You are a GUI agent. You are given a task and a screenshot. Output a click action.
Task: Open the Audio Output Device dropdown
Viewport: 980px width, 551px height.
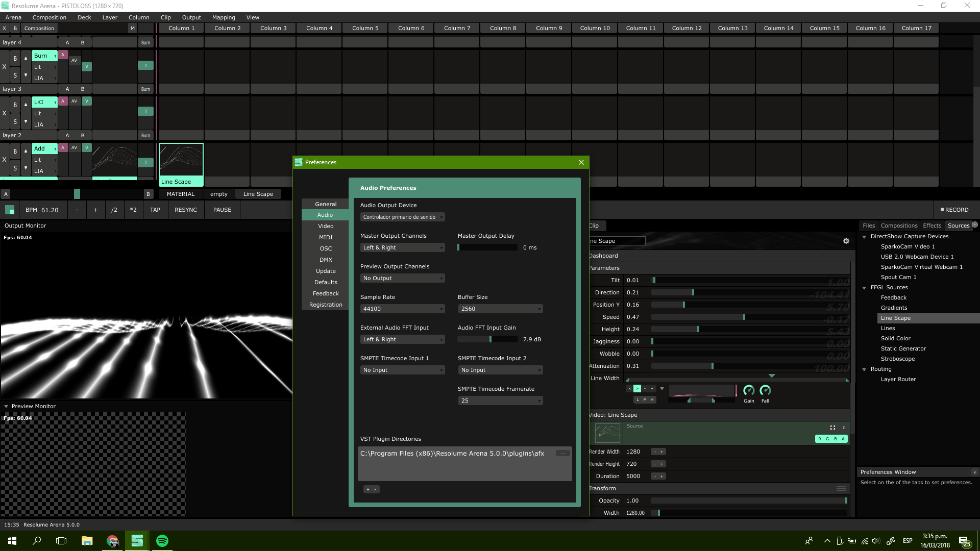[x=402, y=217]
